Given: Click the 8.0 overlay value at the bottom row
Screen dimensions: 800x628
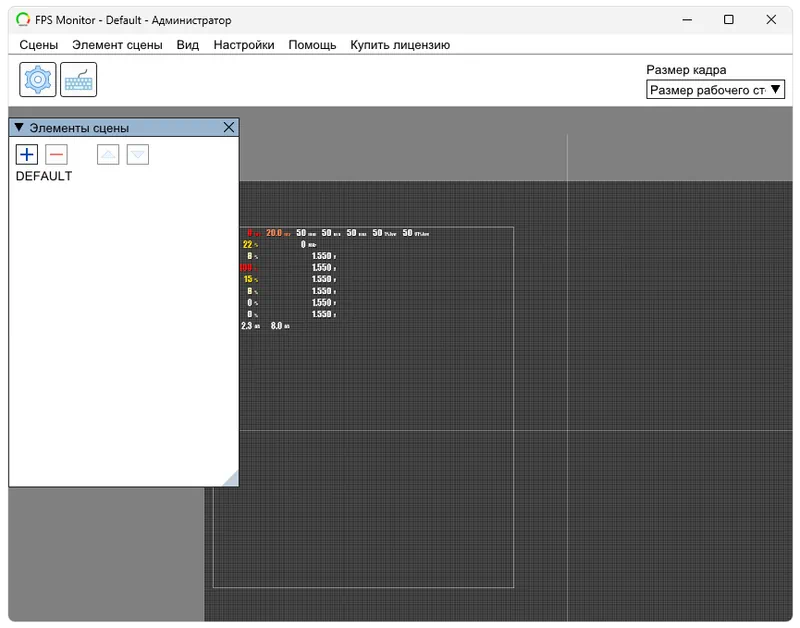Looking at the screenshot, I should 280,326.
